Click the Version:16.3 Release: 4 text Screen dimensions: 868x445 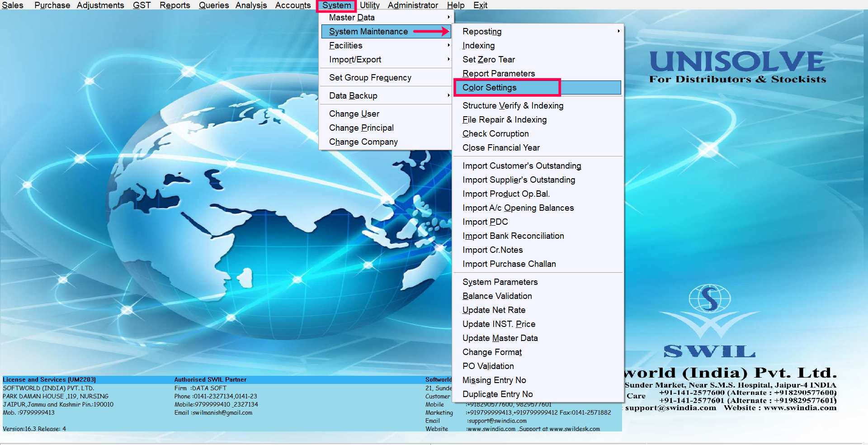34,429
